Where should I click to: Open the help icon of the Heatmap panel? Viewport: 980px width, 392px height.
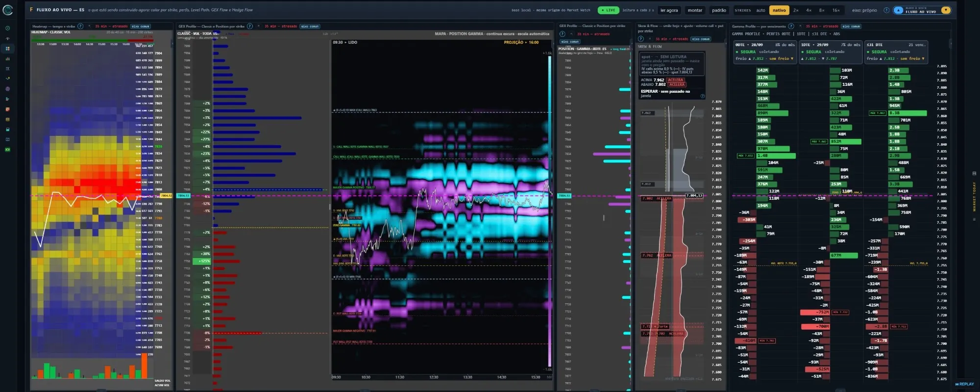(x=80, y=26)
